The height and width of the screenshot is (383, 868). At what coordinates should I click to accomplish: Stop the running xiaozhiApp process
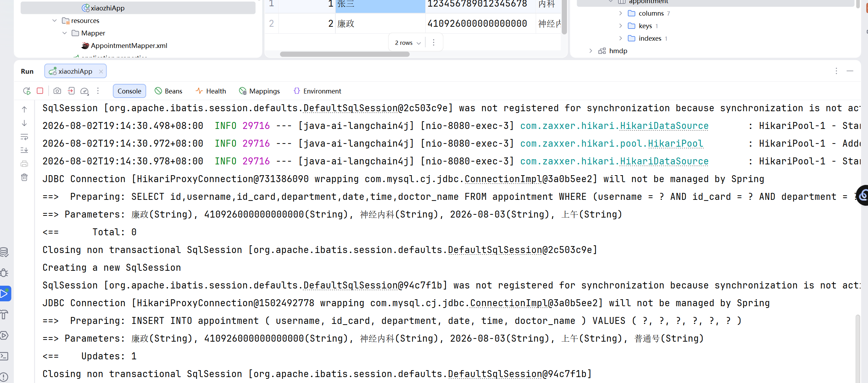click(40, 91)
